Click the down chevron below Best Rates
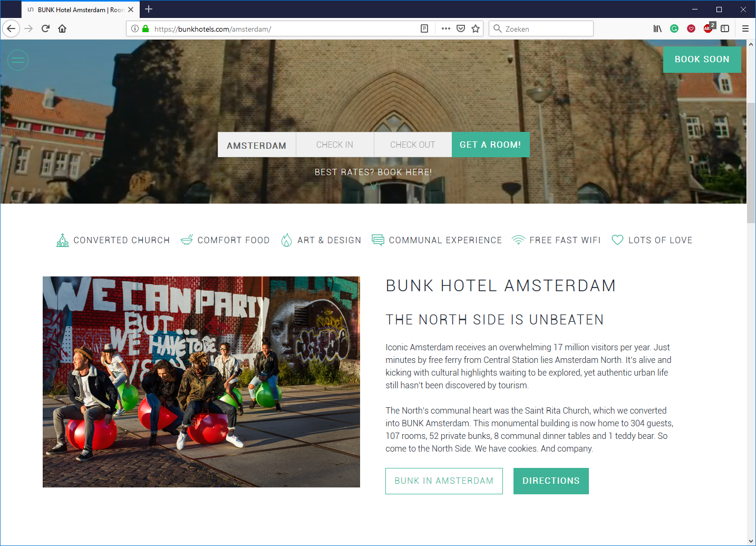The height and width of the screenshot is (546, 756). 374,186
